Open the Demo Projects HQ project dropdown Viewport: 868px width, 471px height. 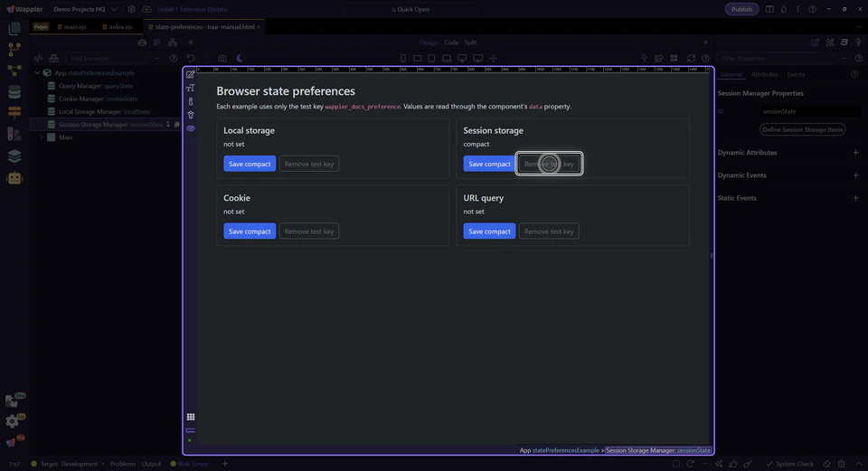tap(85, 9)
